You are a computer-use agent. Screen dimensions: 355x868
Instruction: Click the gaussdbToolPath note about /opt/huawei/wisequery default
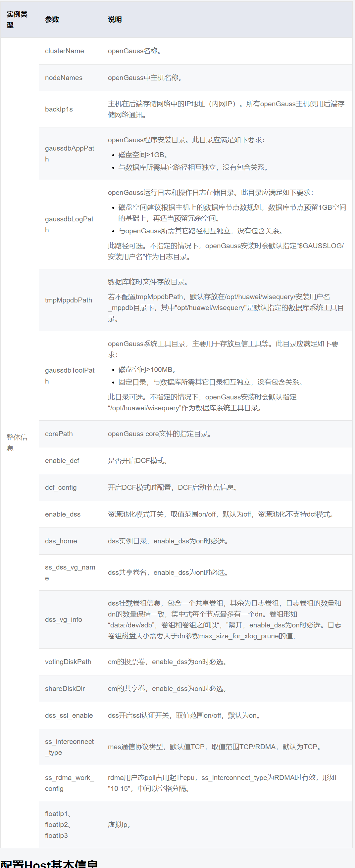[202, 403]
